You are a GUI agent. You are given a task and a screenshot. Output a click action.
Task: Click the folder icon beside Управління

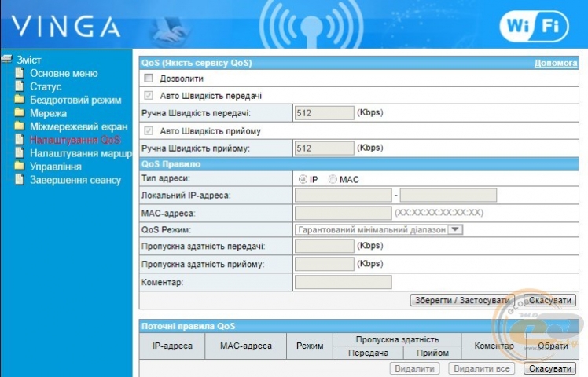point(20,166)
